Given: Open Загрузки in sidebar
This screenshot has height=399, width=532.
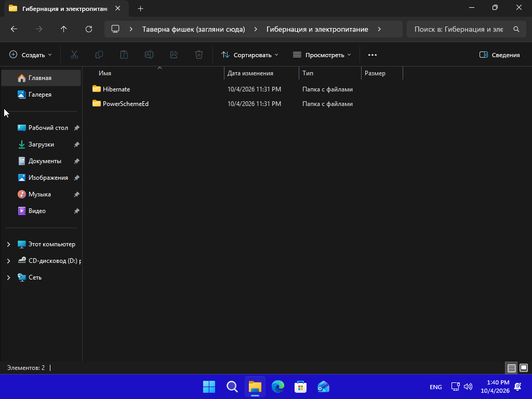Looking at the screenshot, I should pyautogui.click(x=41, y=144).
